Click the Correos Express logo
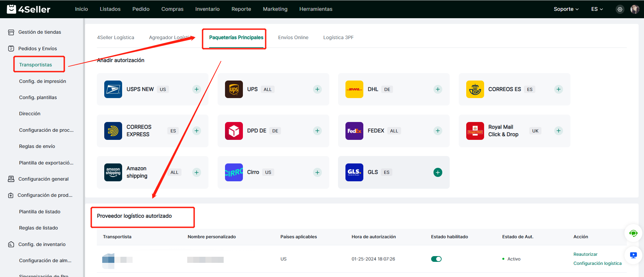The height and width of the screenshot is (277, 644). point(113,131)
